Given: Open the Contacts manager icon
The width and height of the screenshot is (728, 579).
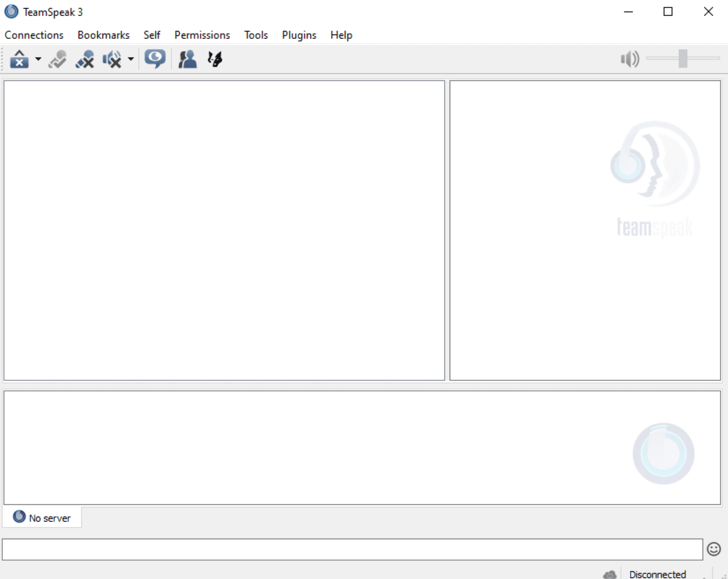Looking at the screenshot, I should [187, 59].
